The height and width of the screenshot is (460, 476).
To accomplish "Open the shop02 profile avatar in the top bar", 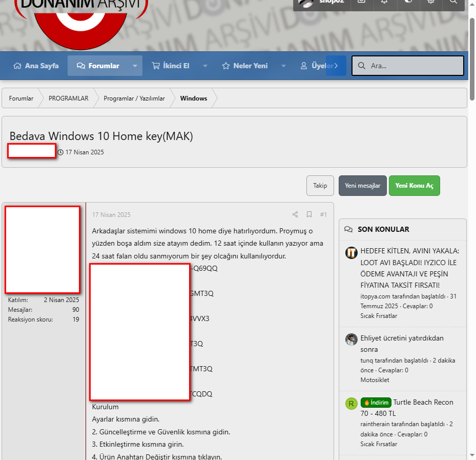I will (306, 3).
